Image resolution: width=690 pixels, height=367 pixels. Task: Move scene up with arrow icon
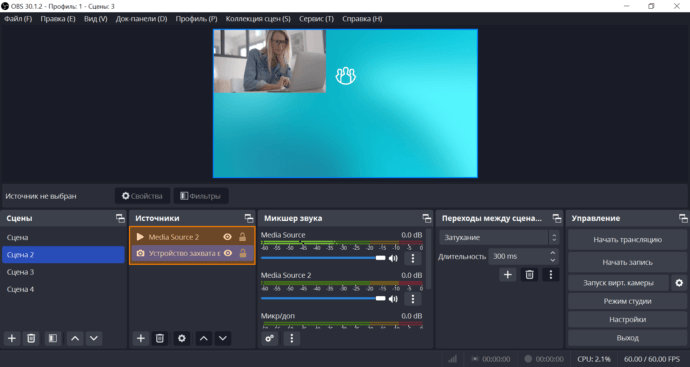click(75, 338)
